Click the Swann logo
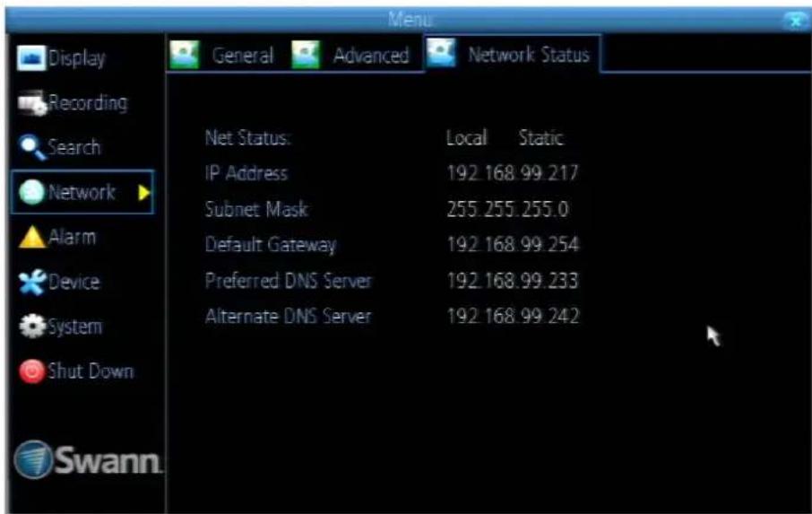 87,459
